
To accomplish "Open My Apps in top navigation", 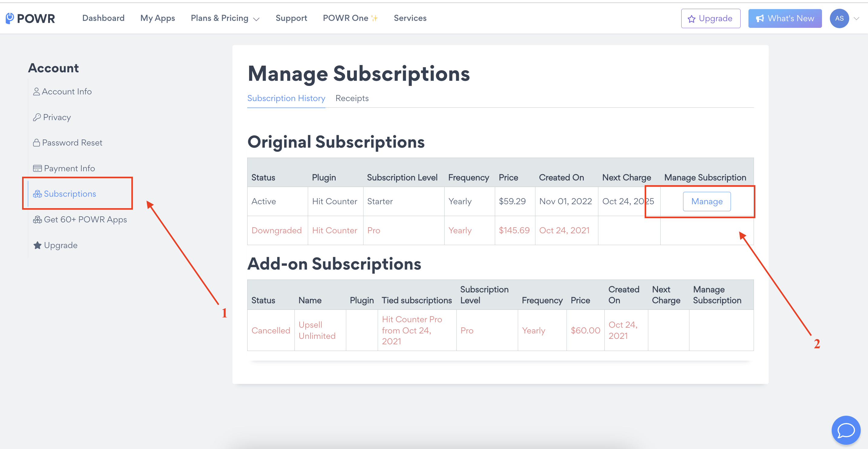I will (x=158, y=18).
